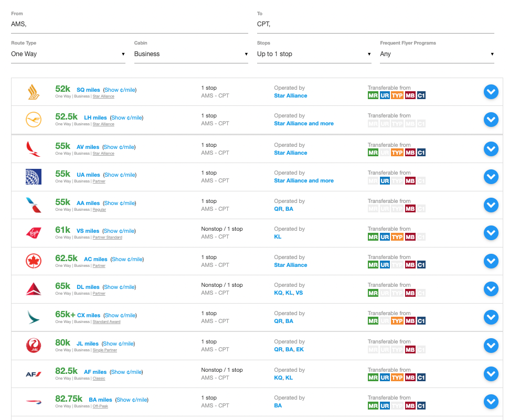Click the From airport field with AMS

130,24
